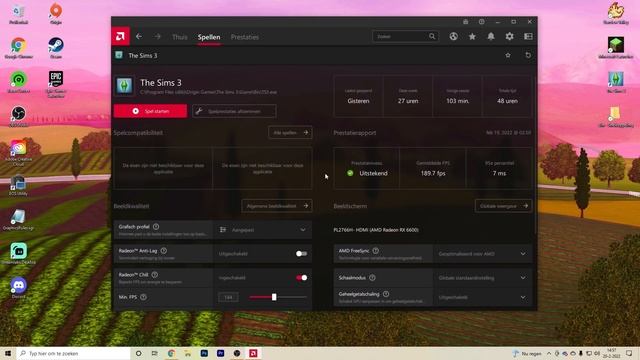The image size is (640, 360).
Task: Click the AMD logo home icon
Action: (x=121, y=36)
